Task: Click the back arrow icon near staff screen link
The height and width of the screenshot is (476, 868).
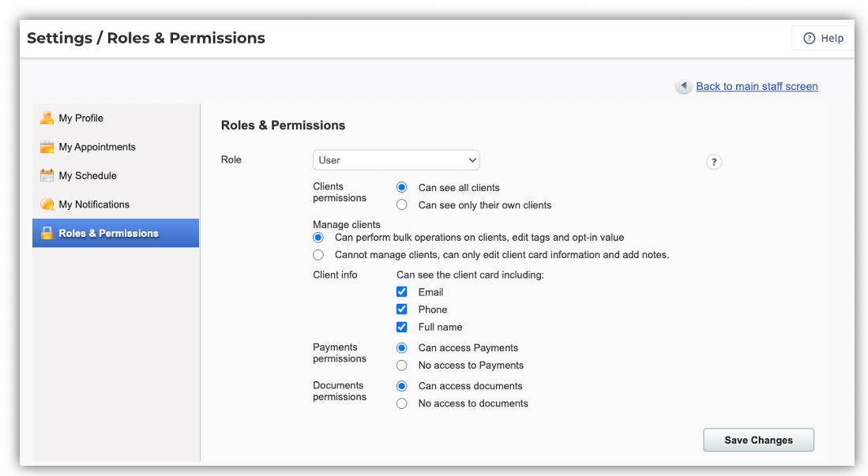Action: tap(684, 86)
